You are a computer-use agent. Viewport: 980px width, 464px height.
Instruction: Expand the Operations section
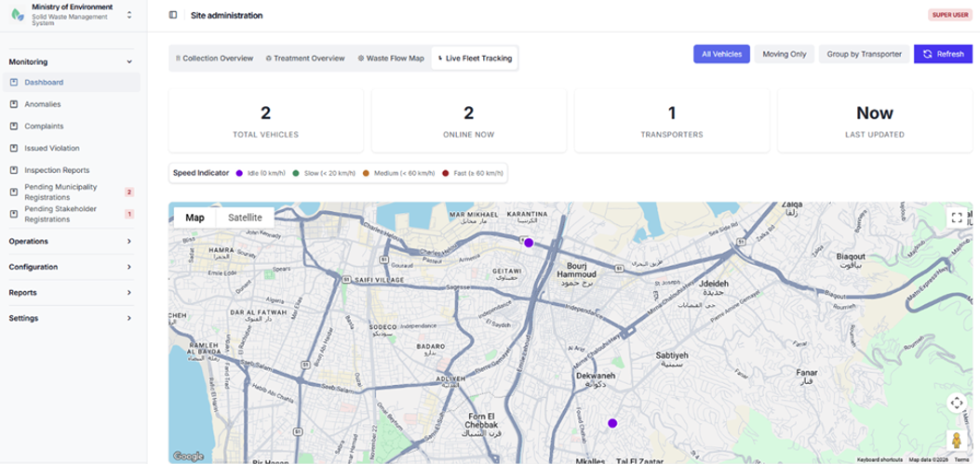click(x=72, y=241)
